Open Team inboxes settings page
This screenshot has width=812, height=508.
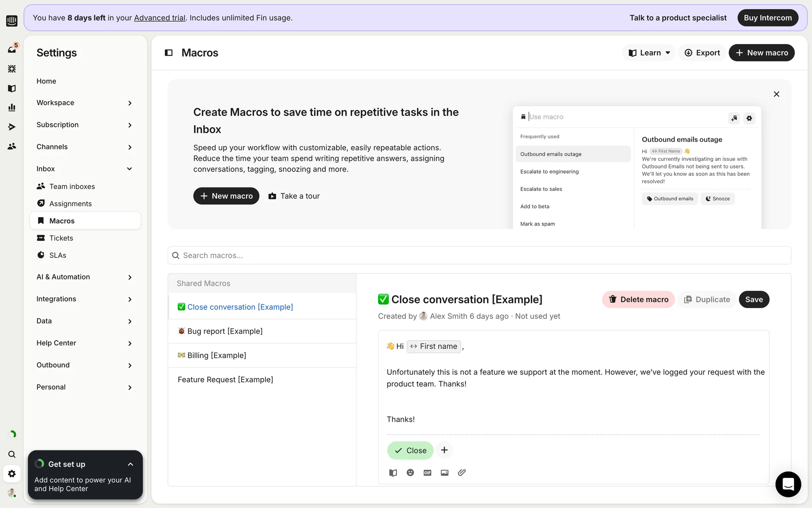pos(72,186)
